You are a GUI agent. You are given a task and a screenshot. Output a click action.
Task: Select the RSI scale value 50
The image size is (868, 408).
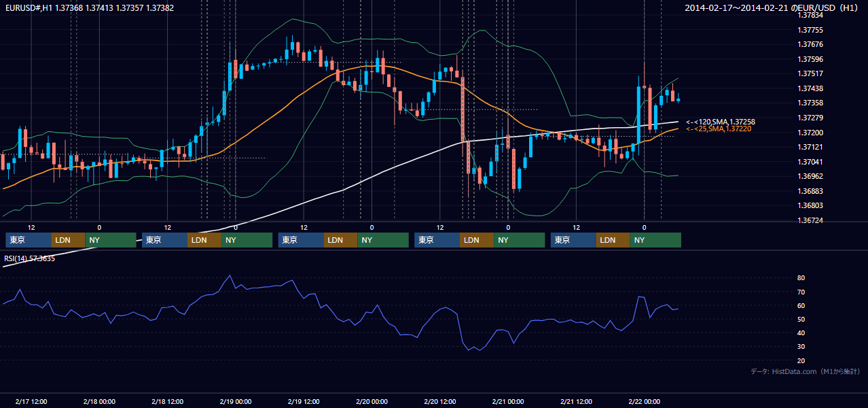pyautogui.click(x=801, y=319)
